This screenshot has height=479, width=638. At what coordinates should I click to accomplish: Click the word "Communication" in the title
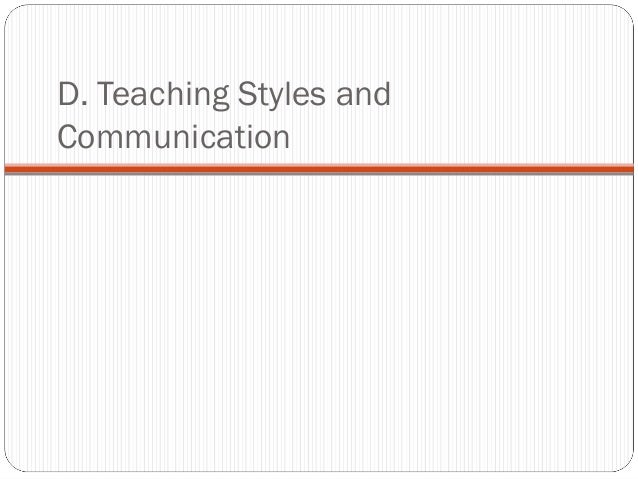(174, 137)
